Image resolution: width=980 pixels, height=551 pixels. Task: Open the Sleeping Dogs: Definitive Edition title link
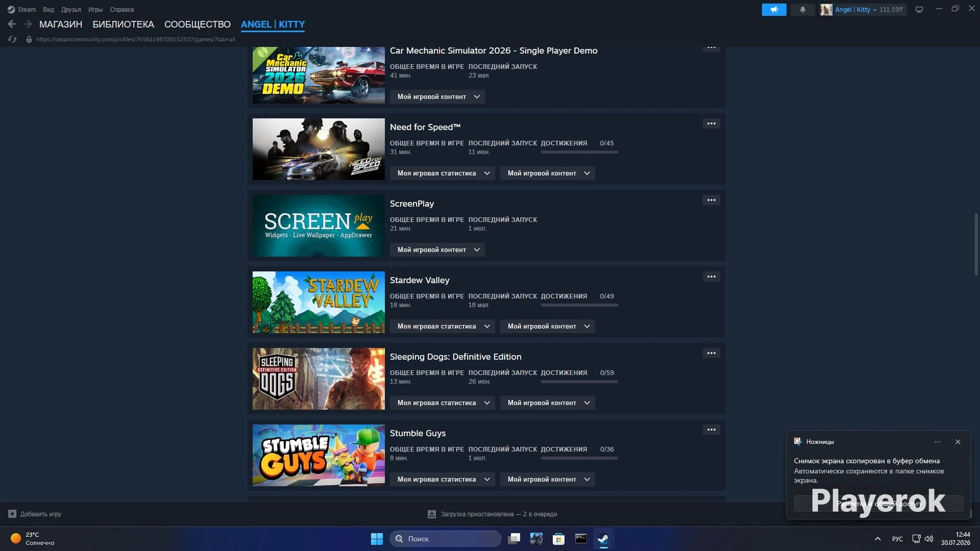pyautogui.click(x=455, y=357)
